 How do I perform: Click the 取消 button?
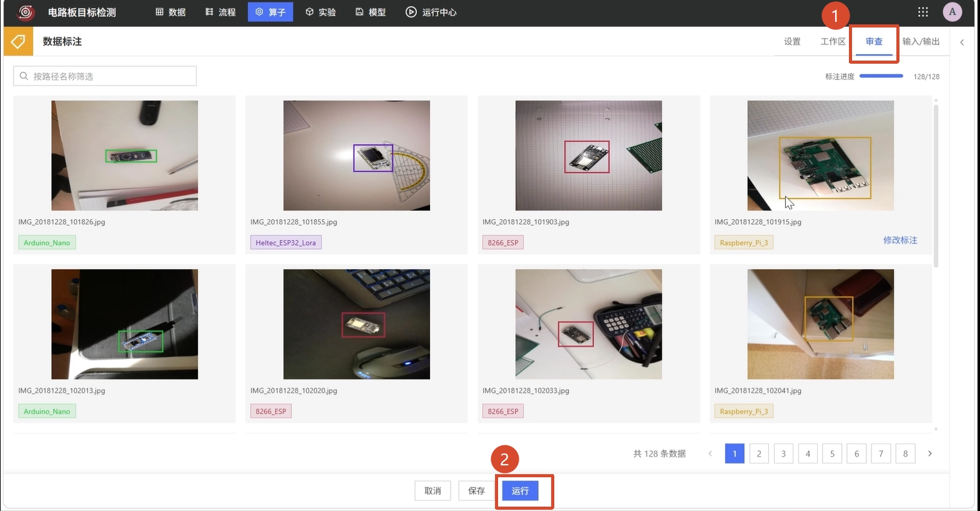pyautogui.click(x=433, y=491)
